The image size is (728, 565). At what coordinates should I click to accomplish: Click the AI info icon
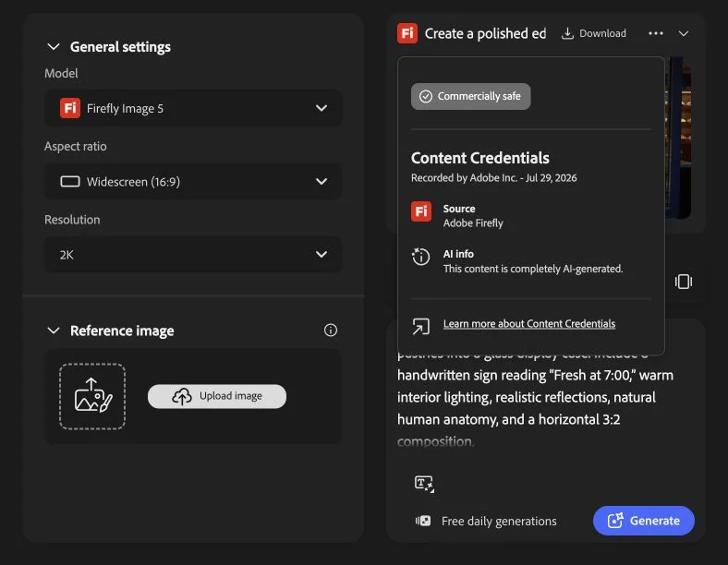421,257
